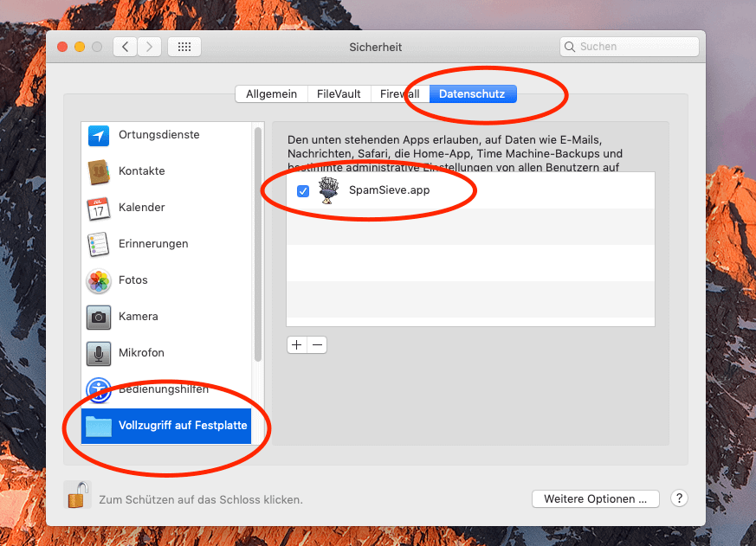Click the sidebar list scrollbar
Image resolution: width=756 pixels, height=546 pixels.
[x=257, y=242]
